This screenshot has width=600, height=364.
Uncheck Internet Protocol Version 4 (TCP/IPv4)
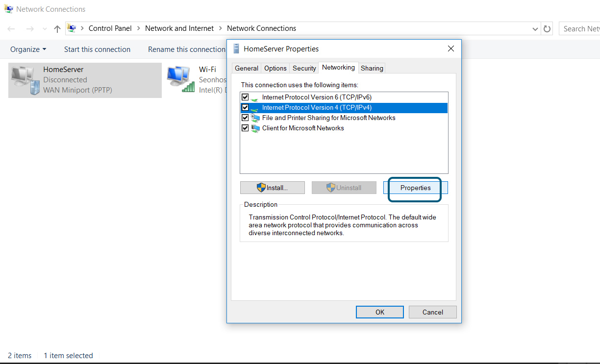(245, 108)
